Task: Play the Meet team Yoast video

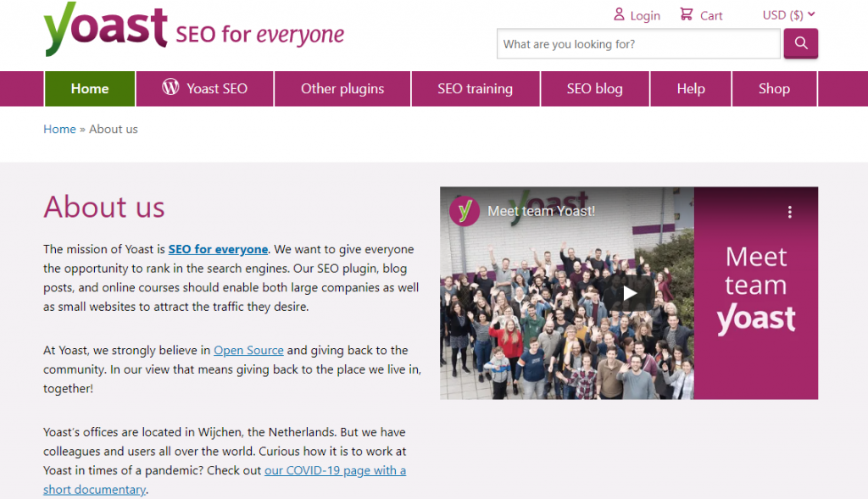Action: tap(629, 292)
